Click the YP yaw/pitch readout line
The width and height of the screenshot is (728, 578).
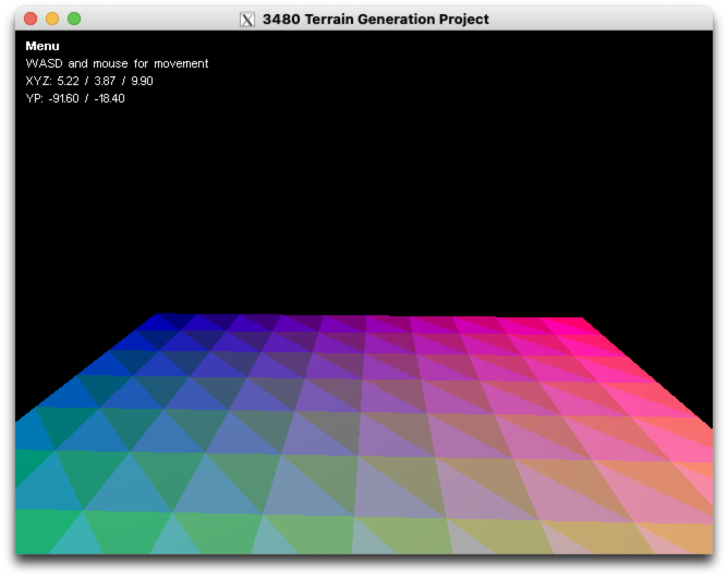click(x=75, y=99)
